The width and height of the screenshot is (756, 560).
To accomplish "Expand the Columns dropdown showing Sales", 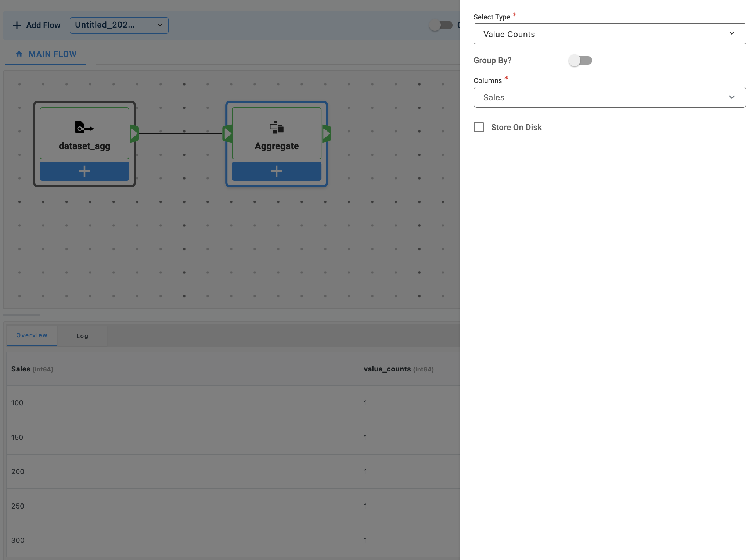I will (609, 97).
